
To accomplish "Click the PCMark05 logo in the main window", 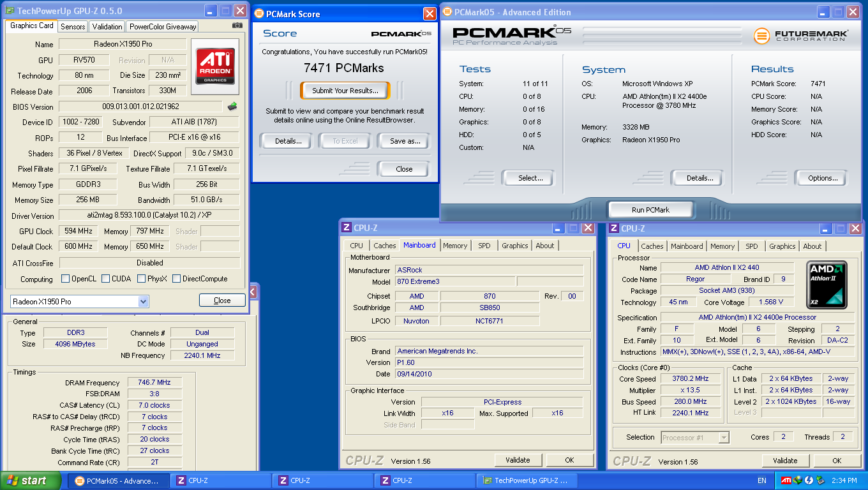I will pyautogui.click(x=512, y=36).
